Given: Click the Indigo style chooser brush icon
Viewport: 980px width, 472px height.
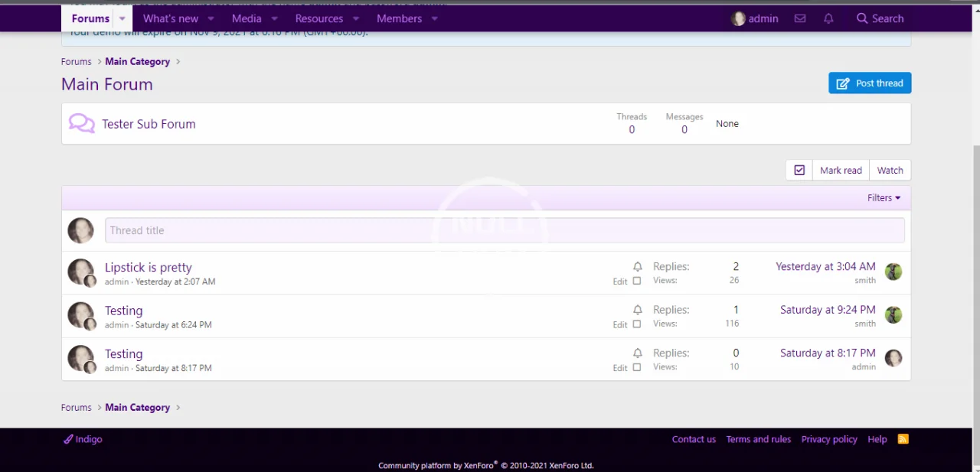Looking at the screenshot, I should tap(68, 439).
